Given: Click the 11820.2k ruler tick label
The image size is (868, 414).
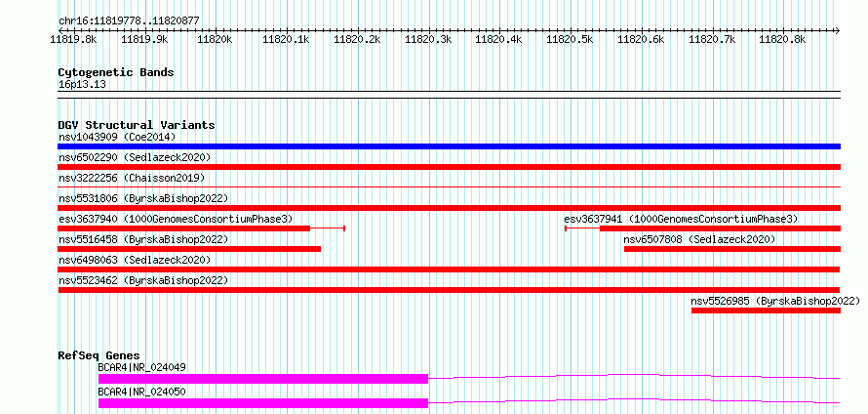Looking at the screenshot, I should (x=357, y=39).
